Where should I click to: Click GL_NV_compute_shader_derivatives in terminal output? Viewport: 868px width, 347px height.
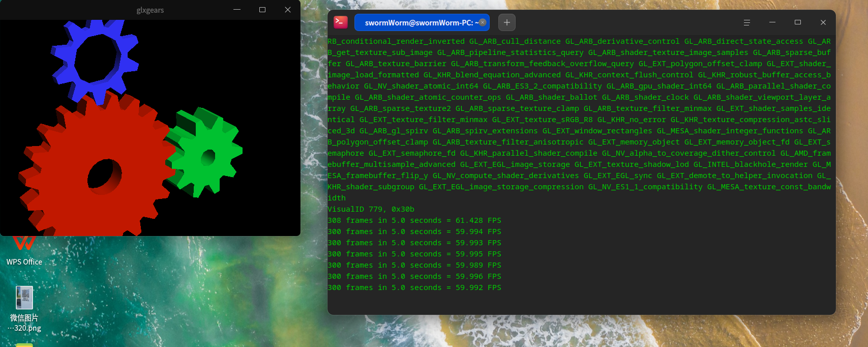tap(506, 176)
